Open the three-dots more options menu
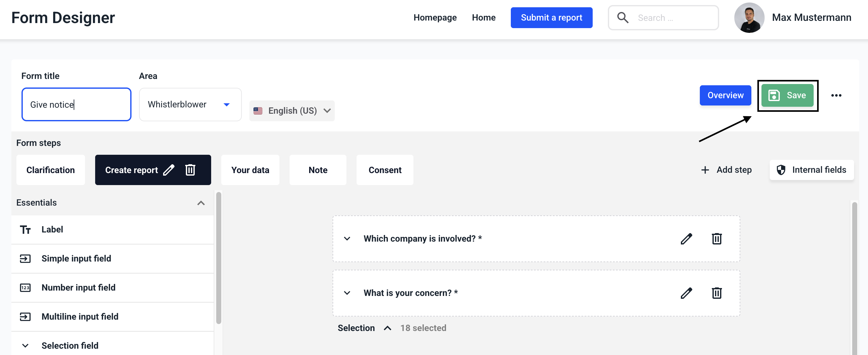The height and width of the screenshot is (355, 868). coord(836,96)
